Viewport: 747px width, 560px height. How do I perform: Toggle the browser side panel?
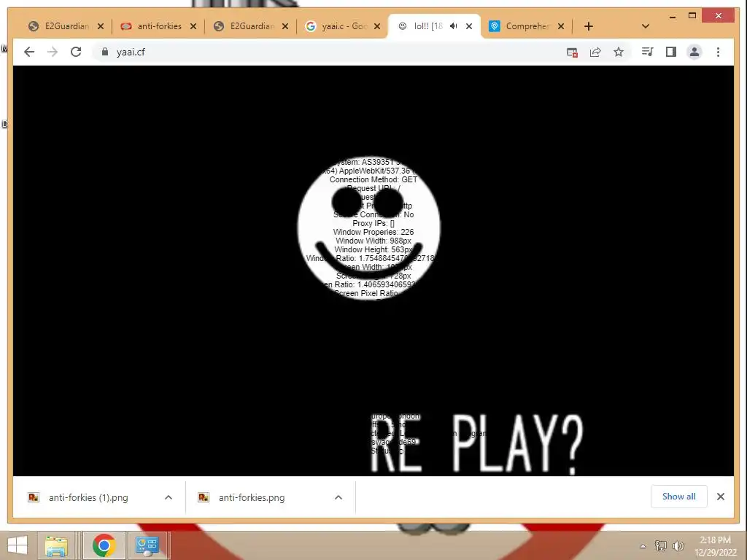pos(671,52)
